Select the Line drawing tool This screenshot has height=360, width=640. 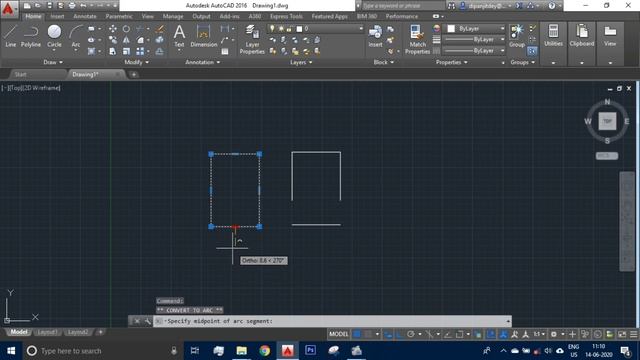coord(11,36)
